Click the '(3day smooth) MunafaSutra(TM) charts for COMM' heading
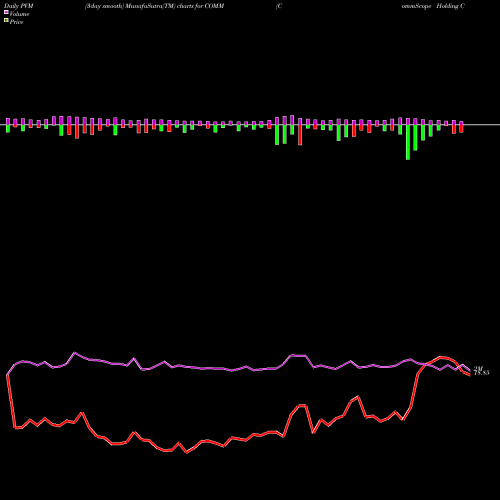The width and height of the screenshot is (500, 500). tap(154, 6)
